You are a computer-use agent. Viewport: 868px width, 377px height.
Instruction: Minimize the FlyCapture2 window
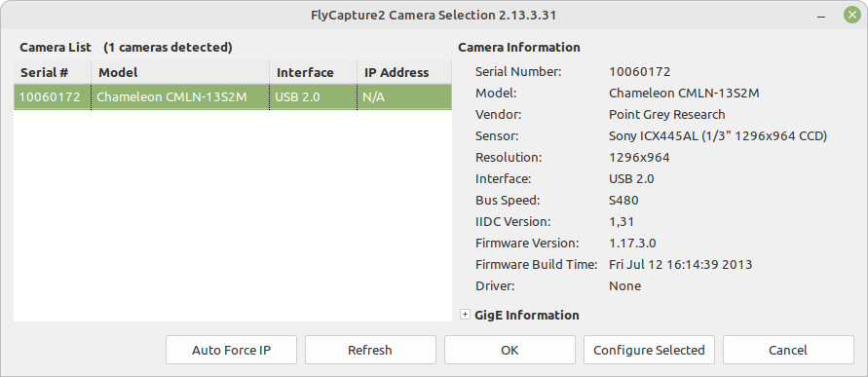[x=821, y=16]
